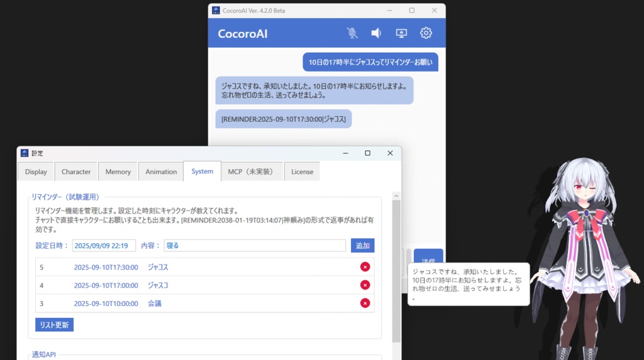The width and height of the screenshot is (644, 360).
Task: Switch to the Display tab
Action: click(x=36, y=172)
